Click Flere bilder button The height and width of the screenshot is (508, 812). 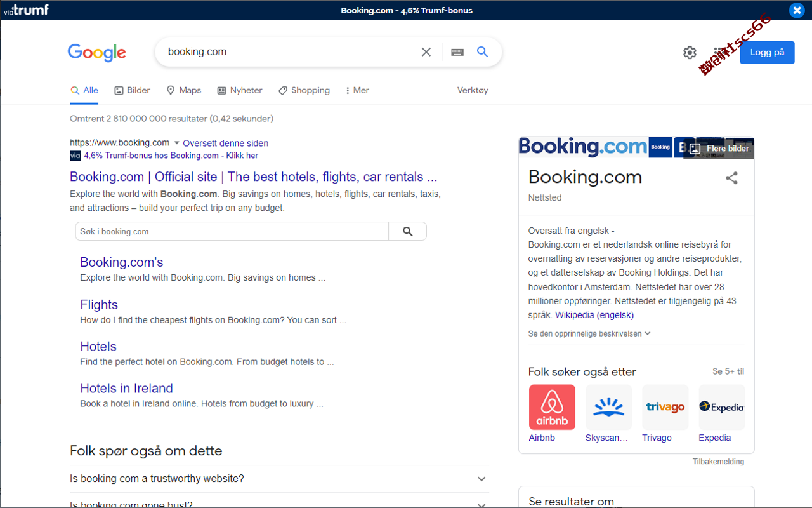pyautogui.click(x=719, y=149)
